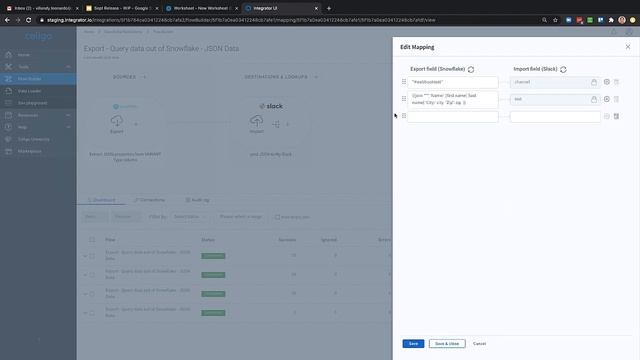Screen dimensions: 640x360
Task: Open Celigo University link in sidebar
Action: pos(38,139)
